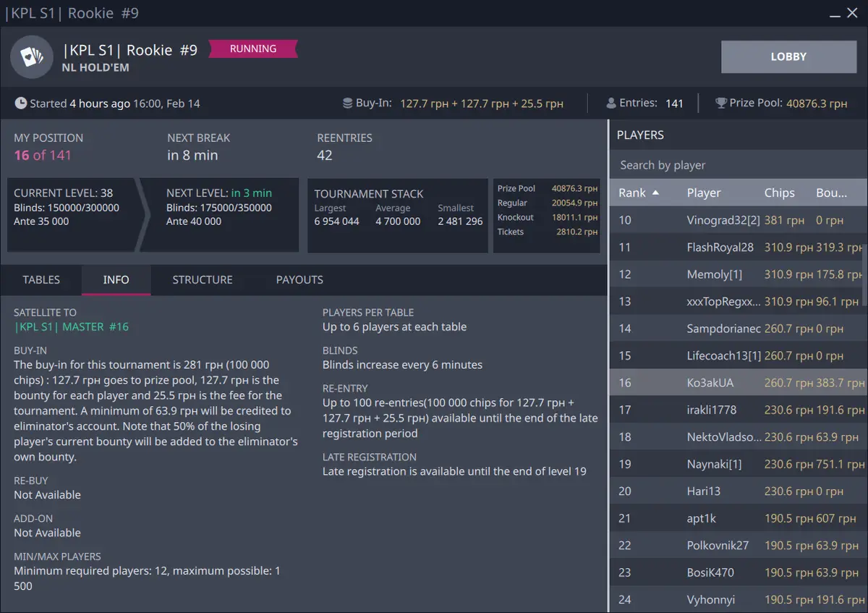Switch to the Structure tab
The width and height of the screenshot is (868, 613).
[x=203, y=279]
